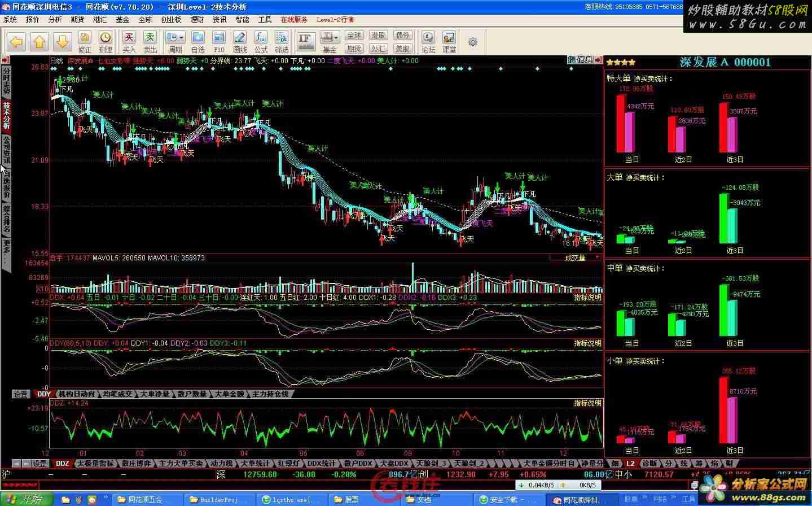Click the 外汇 toolbar button
This screenshot has width=812, height=506.
point(378,49)
